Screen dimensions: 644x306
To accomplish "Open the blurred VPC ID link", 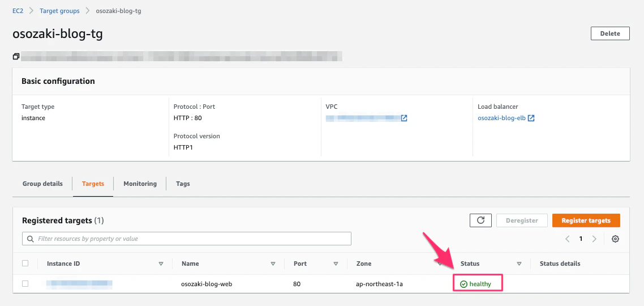I will pos(363,118).
